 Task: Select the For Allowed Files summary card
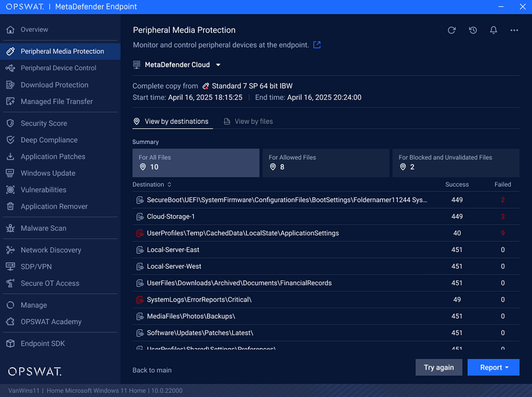(x=325, y=163)
